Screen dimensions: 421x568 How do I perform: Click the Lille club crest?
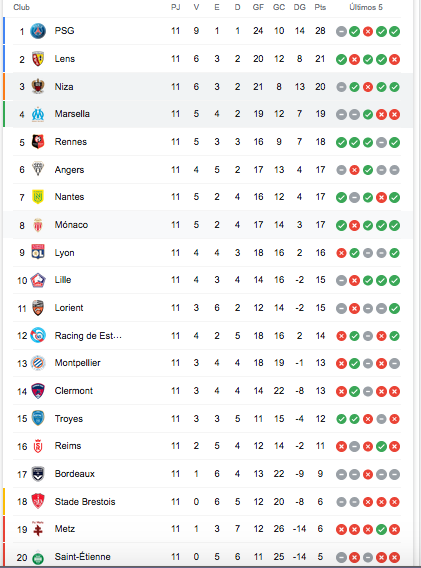tap(38, 280)
